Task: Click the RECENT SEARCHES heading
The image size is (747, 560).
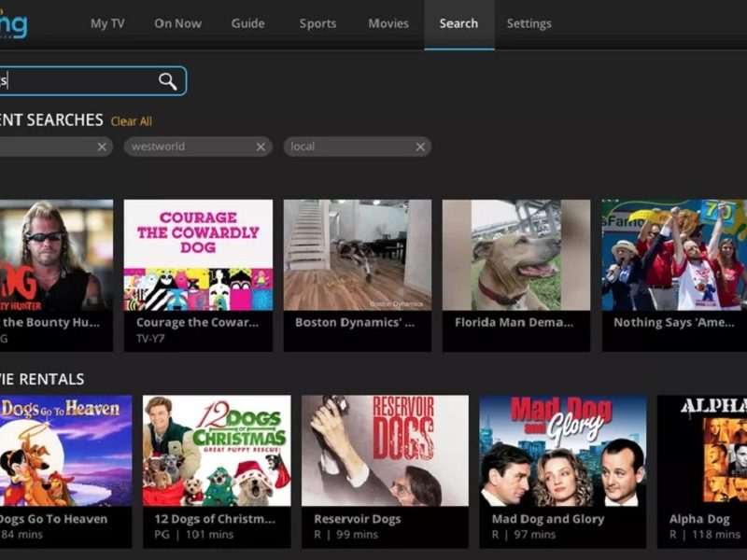Action: pyautogui.click(x=51, y=120)
